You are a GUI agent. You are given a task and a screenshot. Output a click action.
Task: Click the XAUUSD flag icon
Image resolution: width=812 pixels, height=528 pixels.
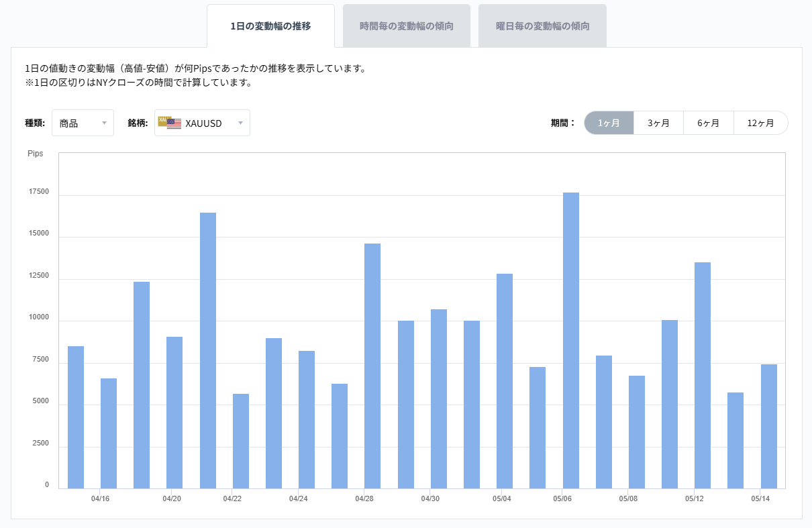170,122
